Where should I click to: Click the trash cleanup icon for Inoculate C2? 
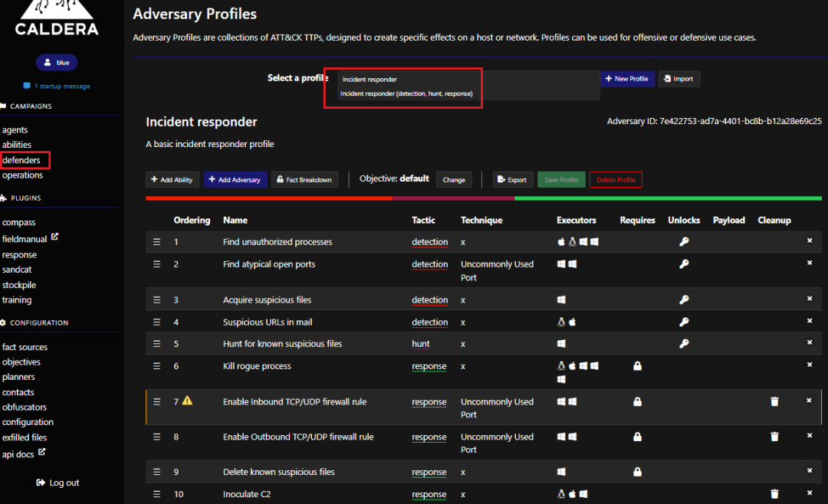click(x=774, y=494)
